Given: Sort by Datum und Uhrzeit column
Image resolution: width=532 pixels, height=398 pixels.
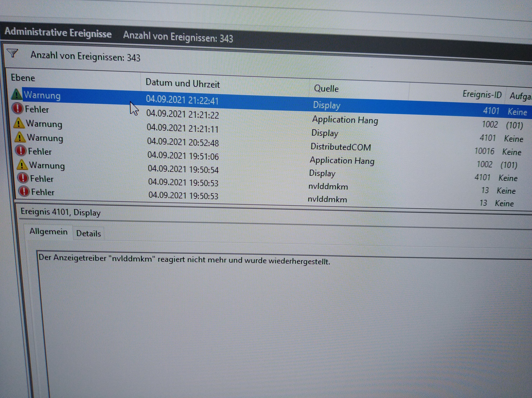Looking at the screenshot, I should coord(183,83).
